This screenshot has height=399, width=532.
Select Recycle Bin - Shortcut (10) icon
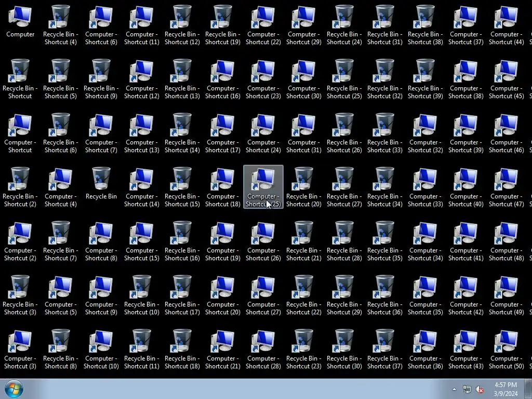[x=141, y=295]
